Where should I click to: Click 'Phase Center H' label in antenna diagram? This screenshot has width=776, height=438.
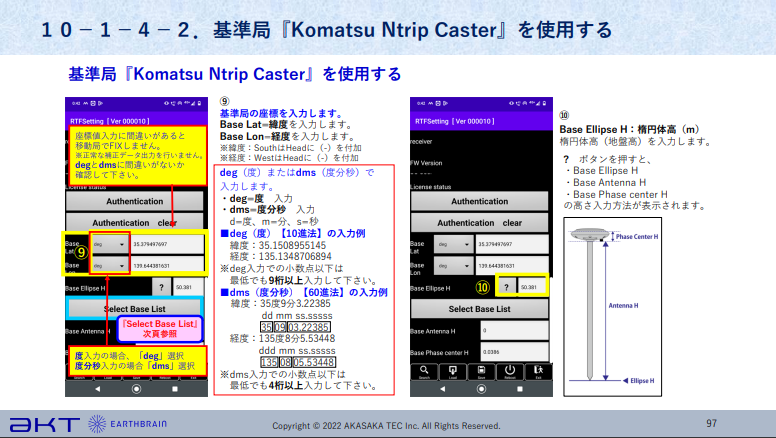click(637, 237)
